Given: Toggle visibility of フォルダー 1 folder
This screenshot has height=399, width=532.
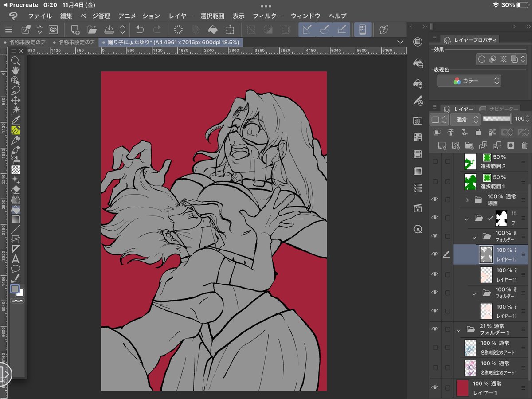Looking at the screenshot, I should [x=435, y=329].
